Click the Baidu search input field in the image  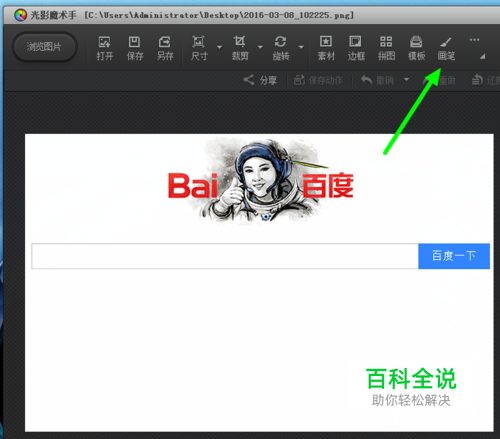tap(225, 256)
